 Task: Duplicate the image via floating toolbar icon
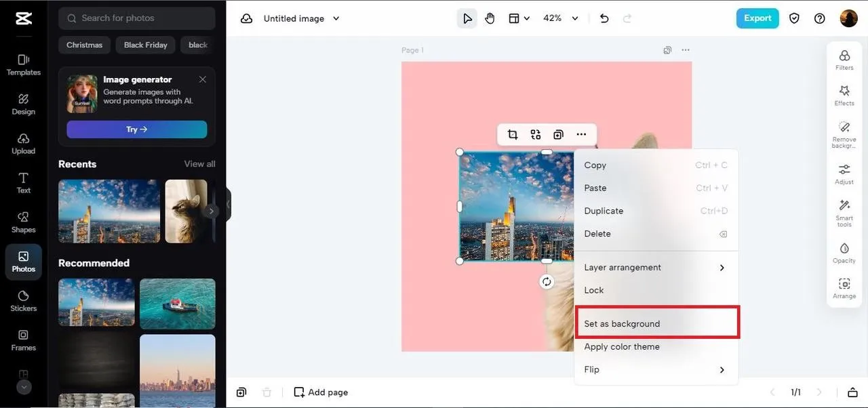pyautogui.click(x=558, y=134)
